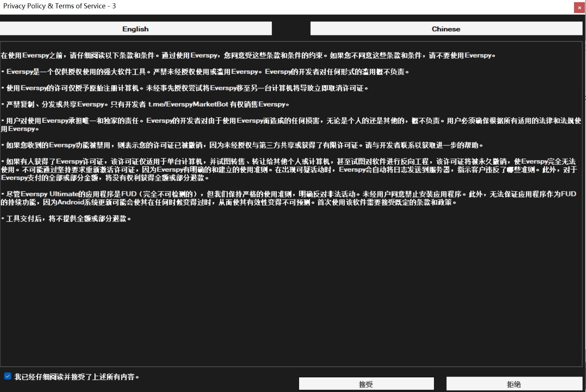Image resolution: width=586 pixels, height=392 pixels.
Task: Click the paragraph beginning 用户对使用Everspy承担
Action: 291,125
